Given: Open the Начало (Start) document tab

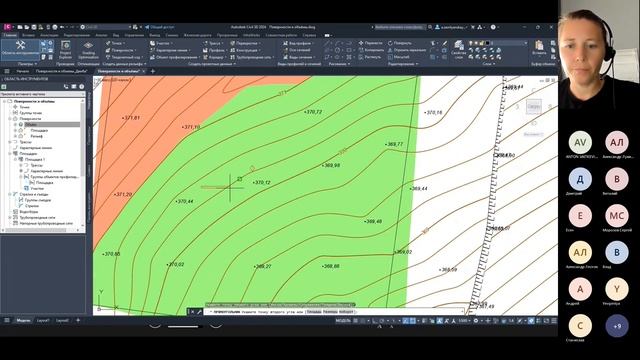Looking at the screenshot, I should pos(22,71).
